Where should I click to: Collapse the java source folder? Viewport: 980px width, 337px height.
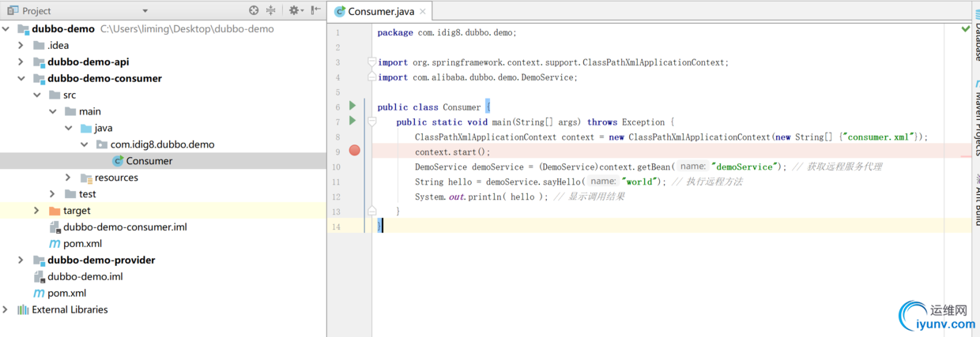point(69,128)
